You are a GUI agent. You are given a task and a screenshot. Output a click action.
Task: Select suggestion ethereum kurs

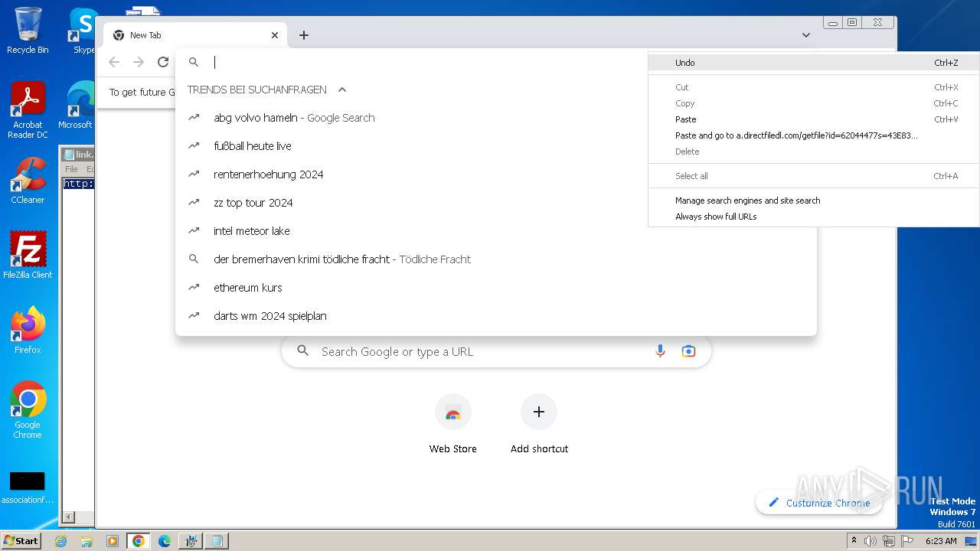(496, 288)
